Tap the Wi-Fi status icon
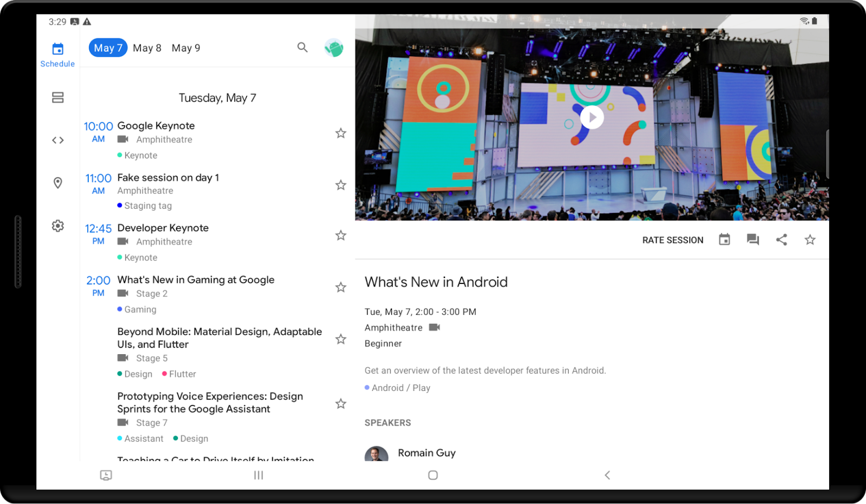866x504 pixels. (x=804, y=21)
